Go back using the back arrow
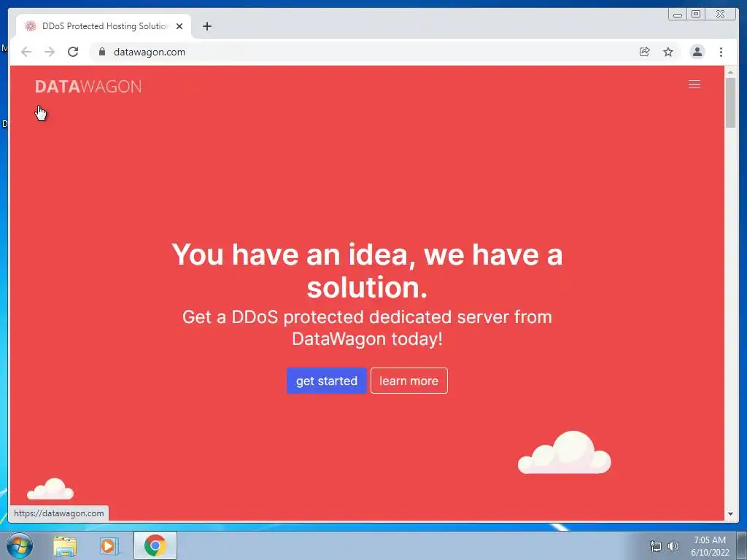Image resolution: width=747 pixels, height=560 pixels. (26, 52)
